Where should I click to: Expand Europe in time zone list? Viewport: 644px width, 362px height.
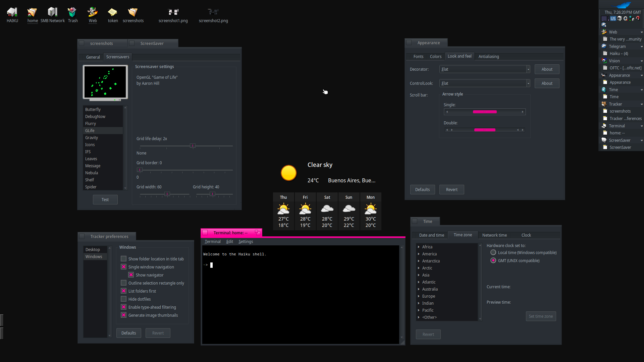[419, 296]
